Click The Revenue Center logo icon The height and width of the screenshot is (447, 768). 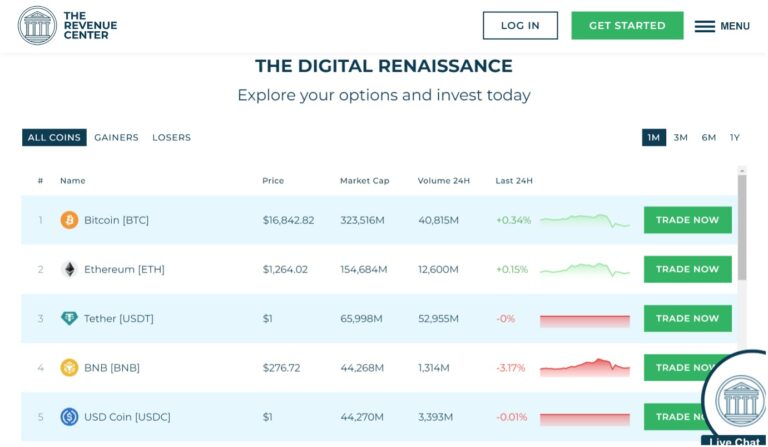(37, 26)
